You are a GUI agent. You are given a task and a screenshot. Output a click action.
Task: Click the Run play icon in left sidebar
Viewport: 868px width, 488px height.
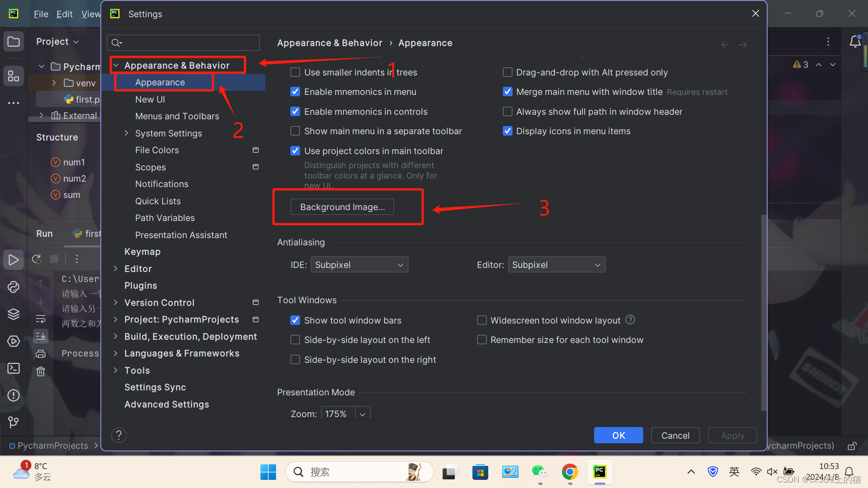pyautogui.click(x=14, y=260)
